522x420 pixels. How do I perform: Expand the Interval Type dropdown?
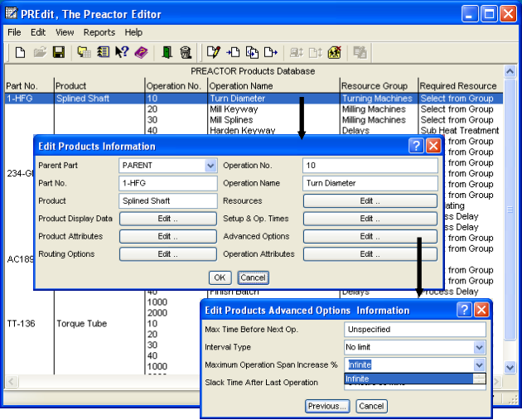480,347
